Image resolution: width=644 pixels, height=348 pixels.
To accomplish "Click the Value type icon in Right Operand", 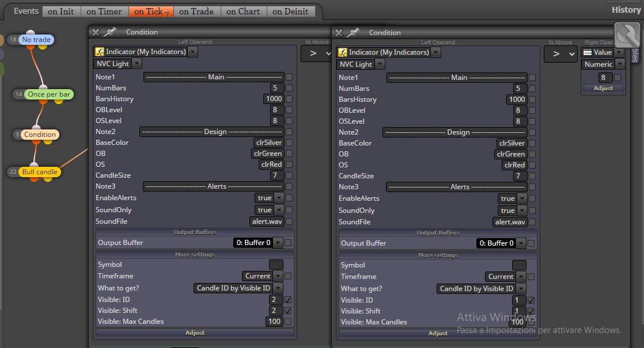I will [588, 52].
